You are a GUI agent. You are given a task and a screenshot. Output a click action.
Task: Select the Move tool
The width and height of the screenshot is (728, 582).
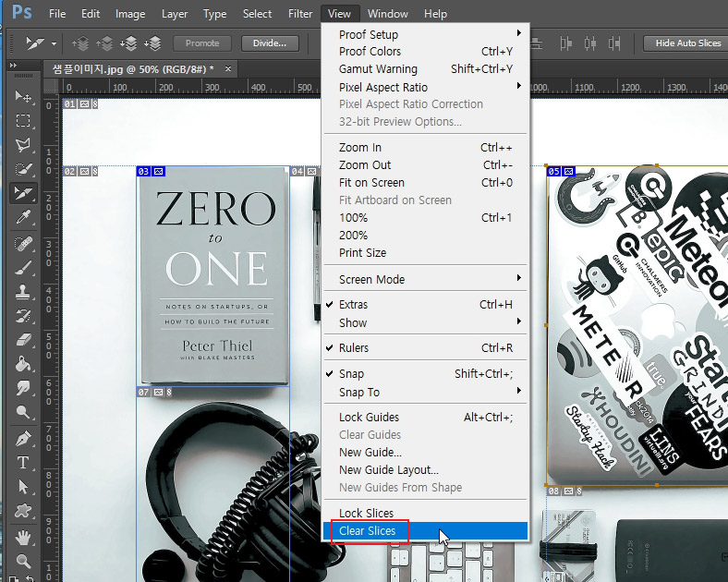[x=23, y=96]
